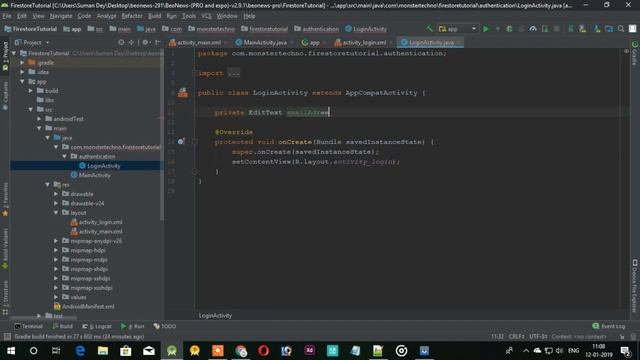The width and height of the screenshot is (640, 360).
Task: Open Windows notification center icon
Action: tap(625, 351)
